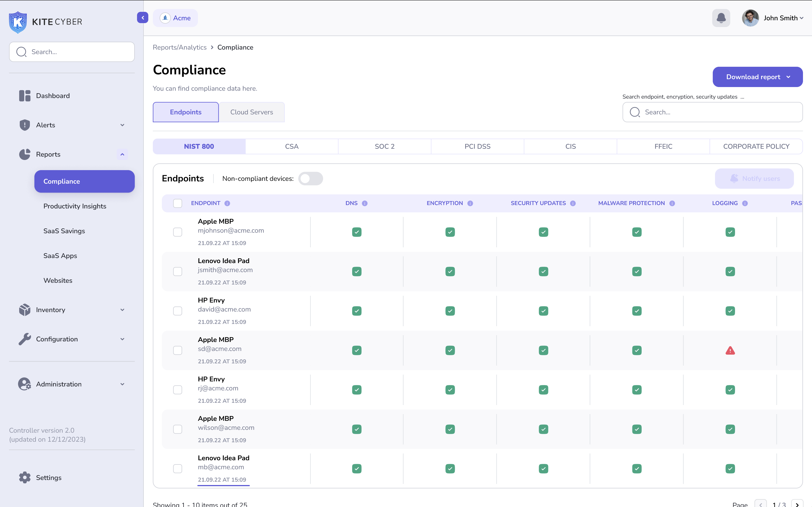Check the select-all endpoints checkbox

click(178, 203)
